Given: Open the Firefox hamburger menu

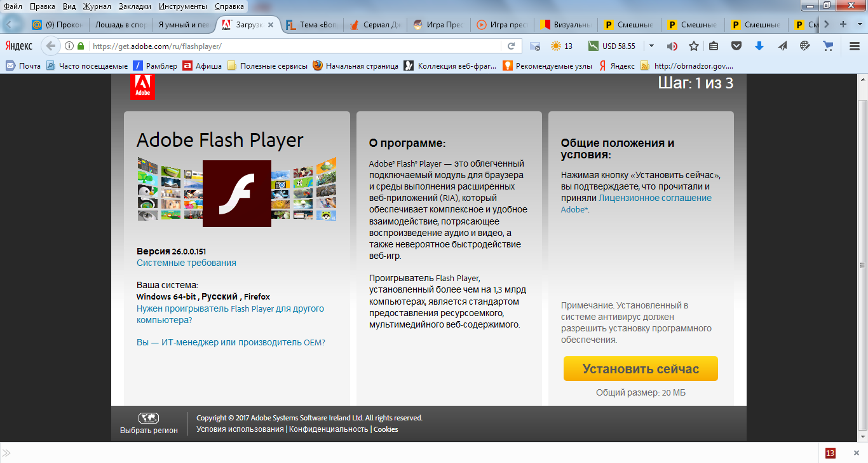Looking at the screenshot, I should pyautogui.click(x=855, y=46).
